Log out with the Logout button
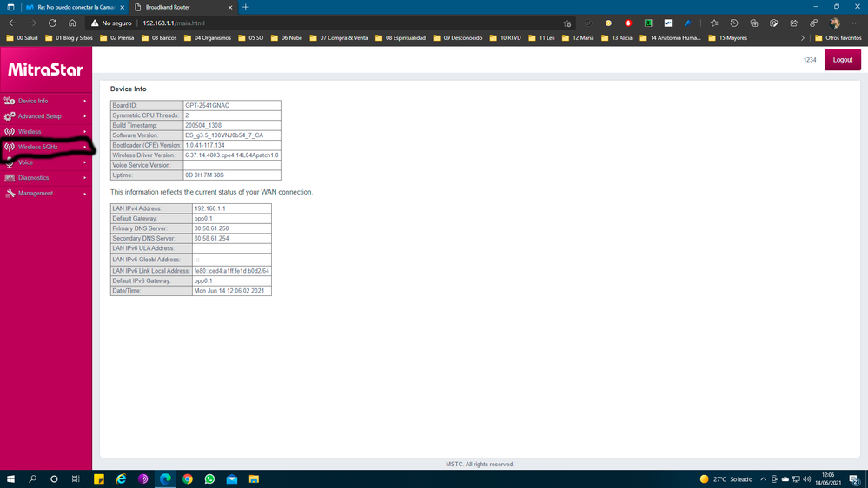The image size is (868, 488). pos(842,60)
